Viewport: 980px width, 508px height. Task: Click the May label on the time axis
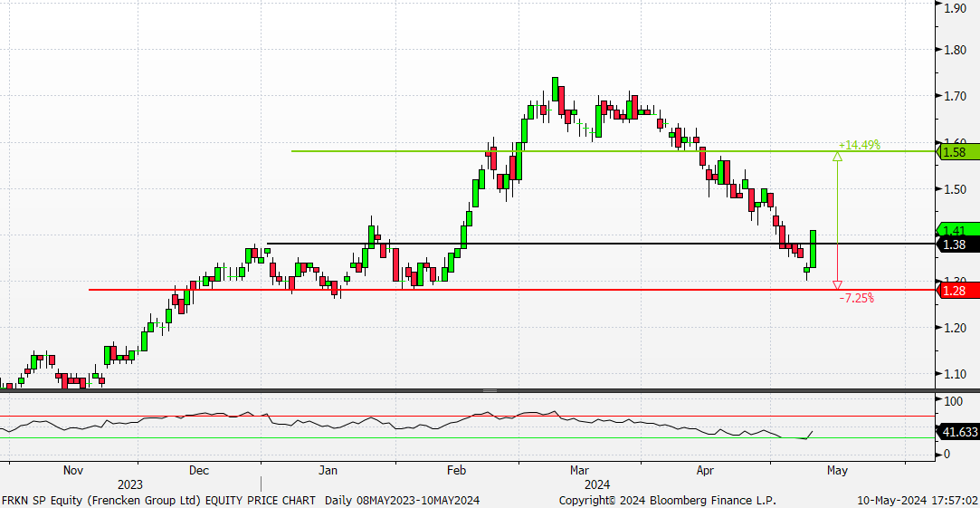point(837,471)
